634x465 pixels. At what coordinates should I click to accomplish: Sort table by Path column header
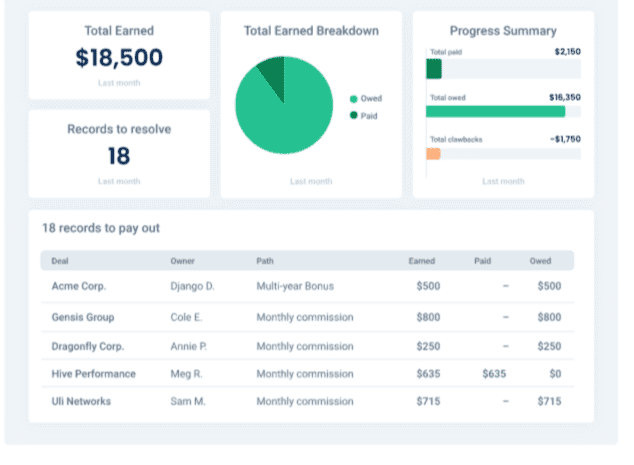point(265,261)
